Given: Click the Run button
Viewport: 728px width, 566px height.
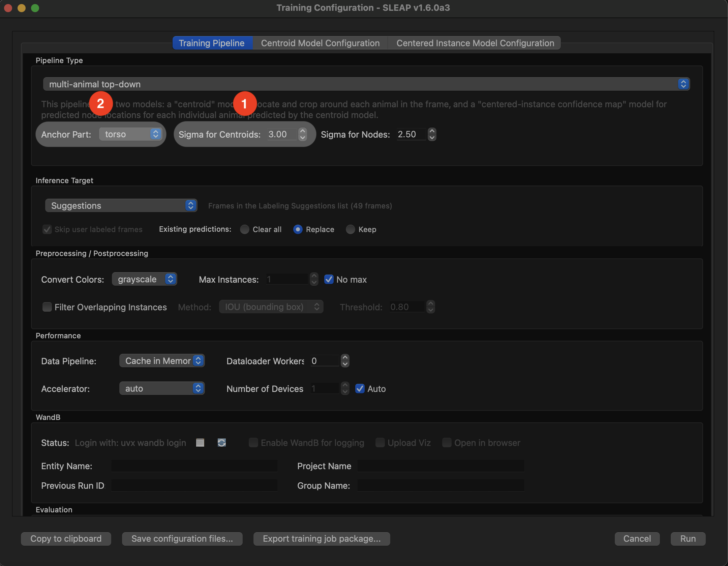Looking at the screenshot, I should tap(688, 539).
